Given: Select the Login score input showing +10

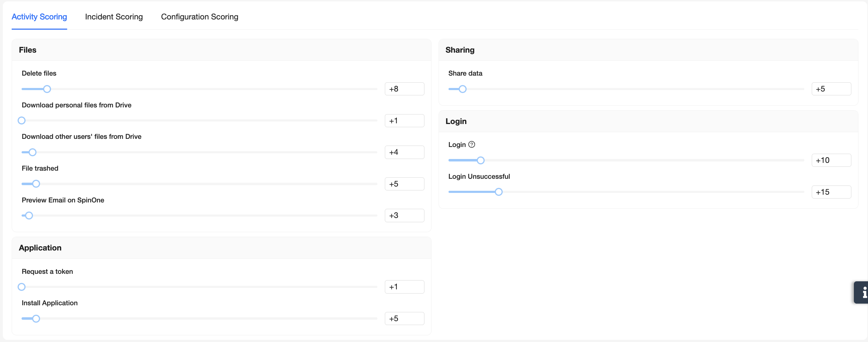Looking at the screenshot, I should pos(831,160).
